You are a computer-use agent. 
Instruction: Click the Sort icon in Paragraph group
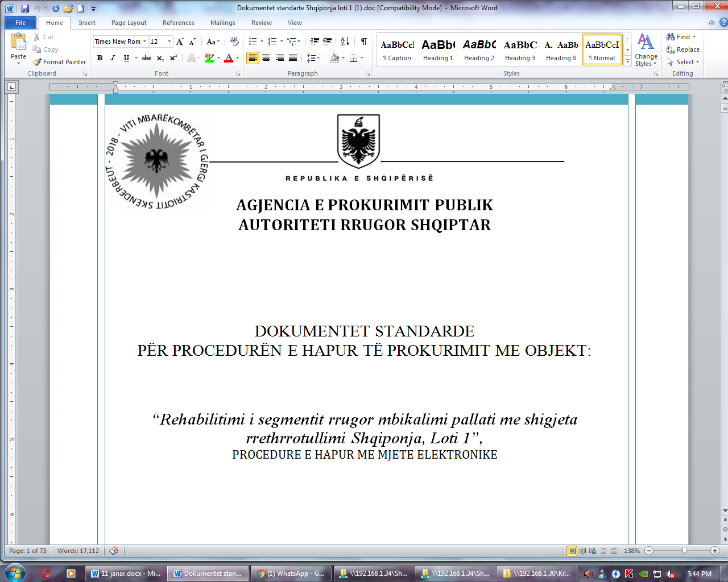pos(345,41)
